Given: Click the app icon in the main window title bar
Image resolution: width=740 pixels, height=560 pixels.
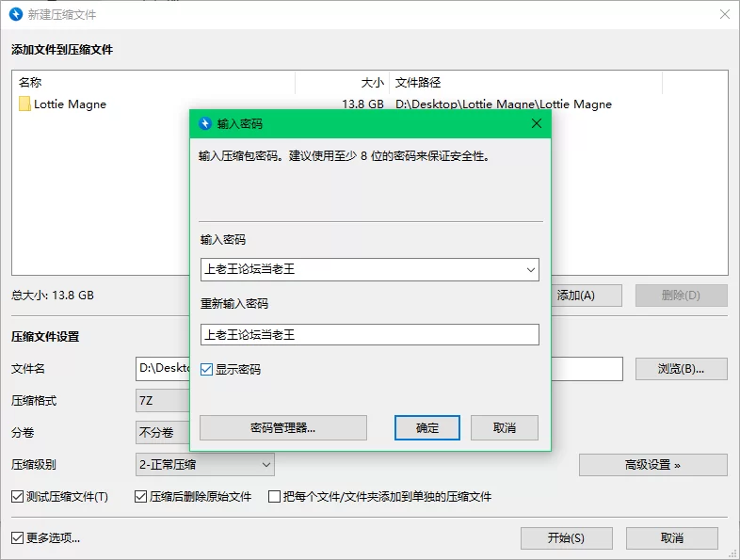Looking at the screenshot, I should coord(15,14).
